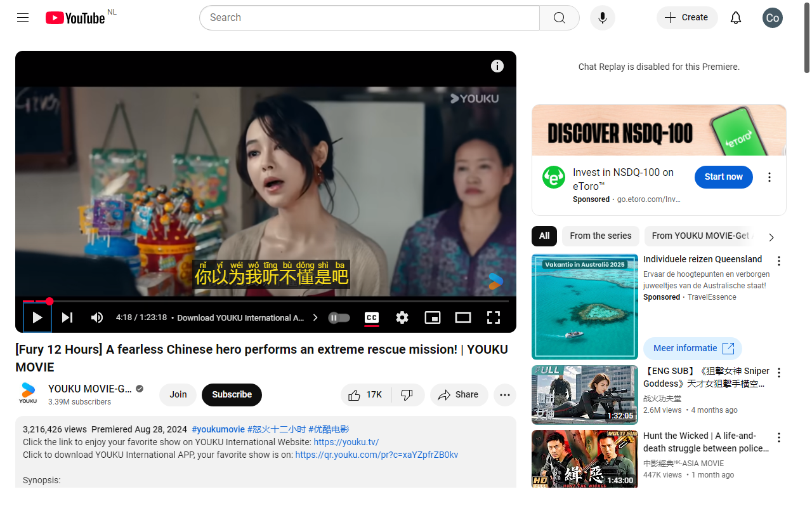This screenshot has width=812, height=508.
Task: Click Meer informatie link
Action: [x=693, y=349]
